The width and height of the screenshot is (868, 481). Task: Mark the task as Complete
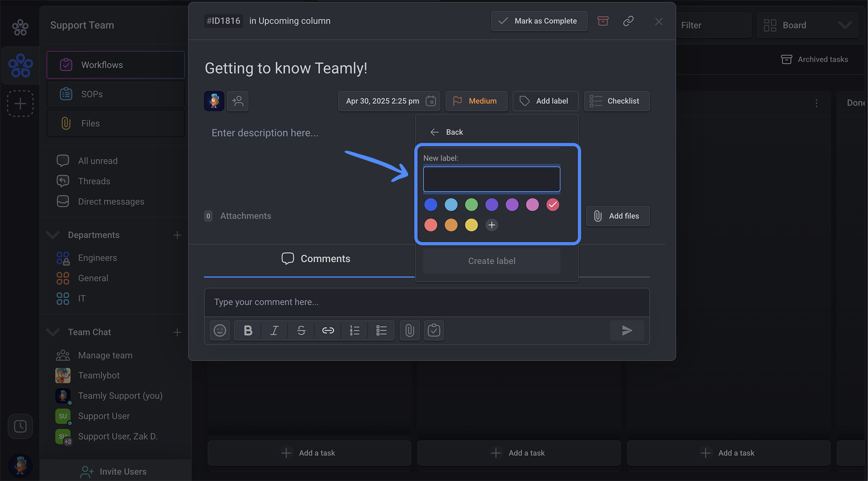click(x=539, y=21)
